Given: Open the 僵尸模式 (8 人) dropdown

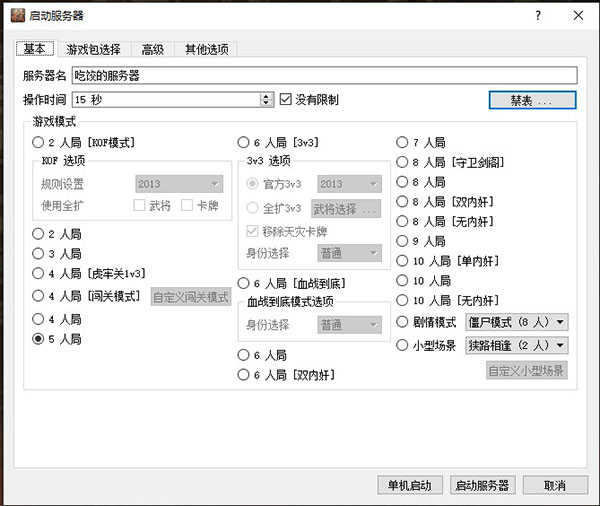Looking at the screenshot, I should click(x=517, y=322).
